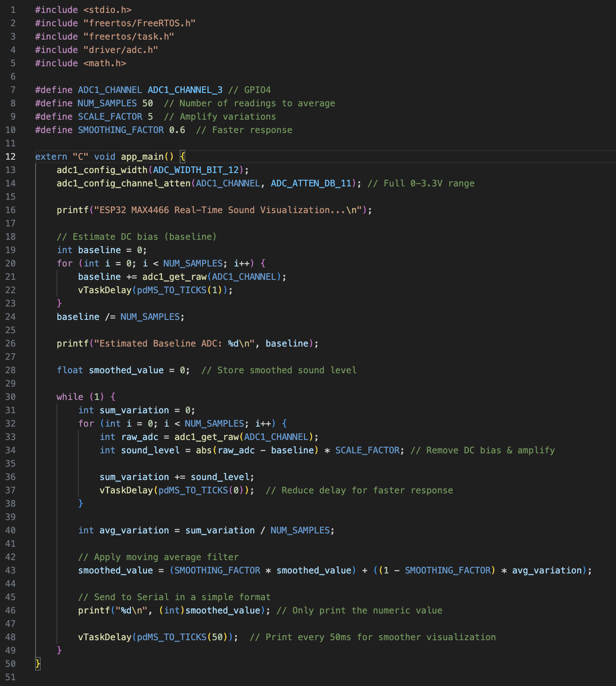Click the "Estimate DC bias" comment
616x686 pixels.
click(x=136, y=237)
